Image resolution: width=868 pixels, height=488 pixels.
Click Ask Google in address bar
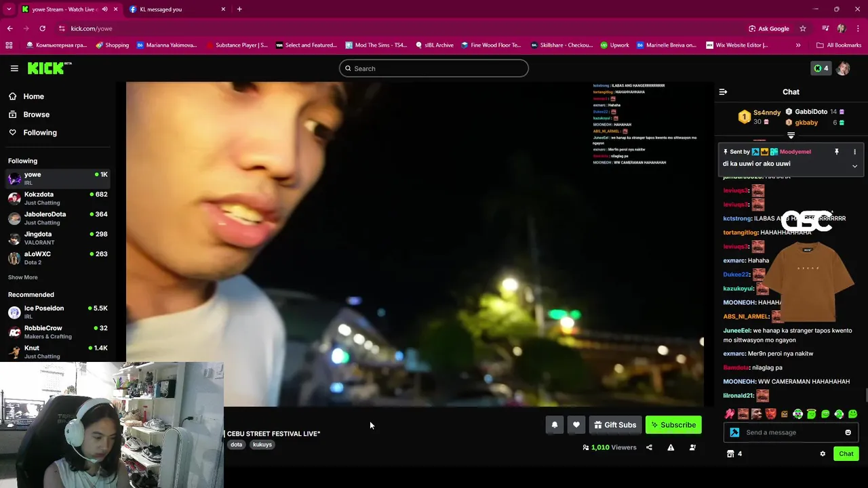point(769,28)
